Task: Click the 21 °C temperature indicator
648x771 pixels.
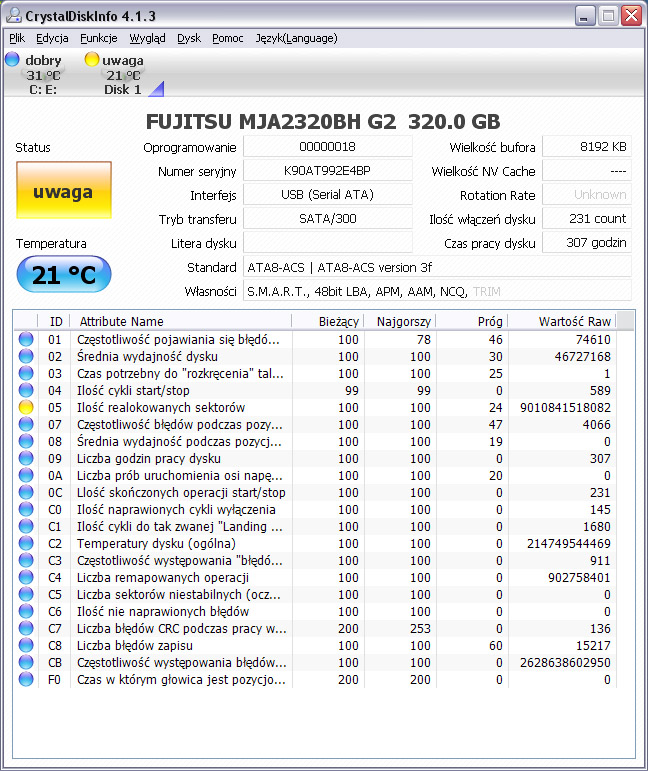Action: (x=64, y=274)
